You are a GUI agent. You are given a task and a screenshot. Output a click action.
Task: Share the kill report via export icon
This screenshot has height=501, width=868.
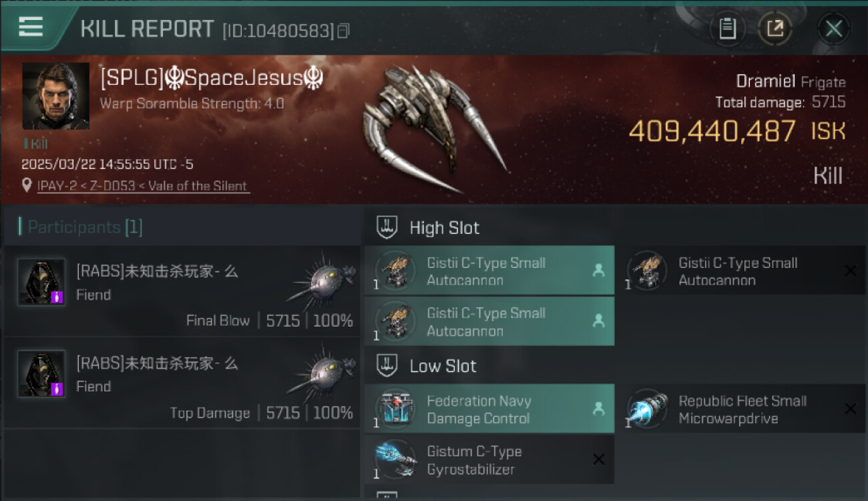pos(775,29)
